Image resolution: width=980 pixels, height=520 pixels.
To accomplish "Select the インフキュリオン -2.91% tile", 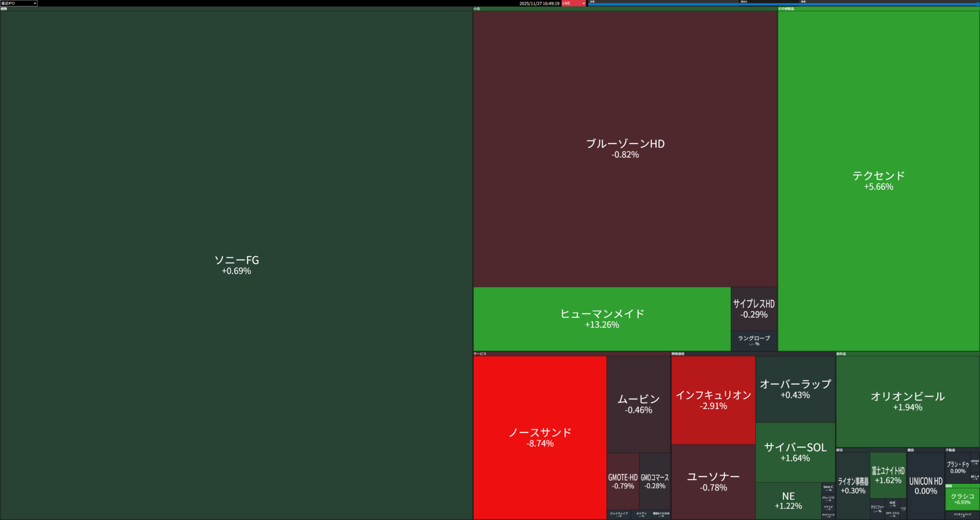I will click(x=713, y=399).
